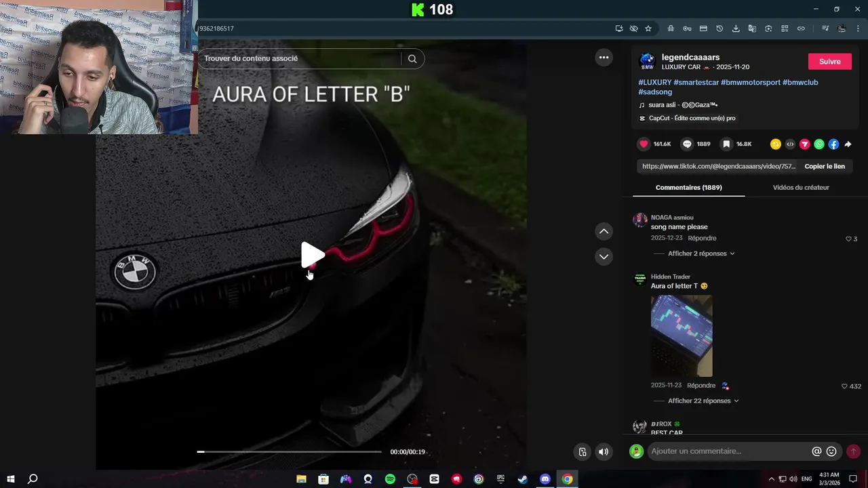
Task: Click the crossed-eye tracking protection icon
Action: pos(633,28)
